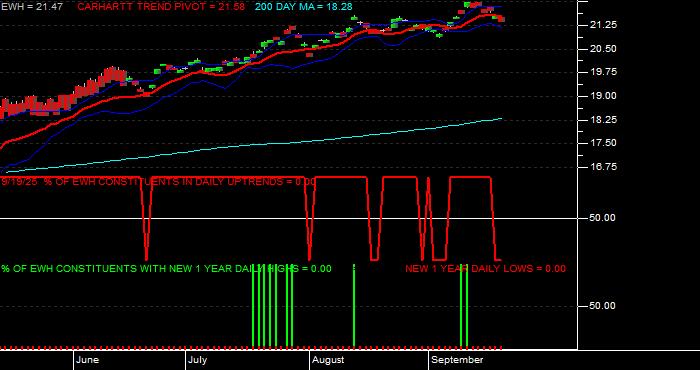Click the 17.50 price axis value

click(604, 143)
